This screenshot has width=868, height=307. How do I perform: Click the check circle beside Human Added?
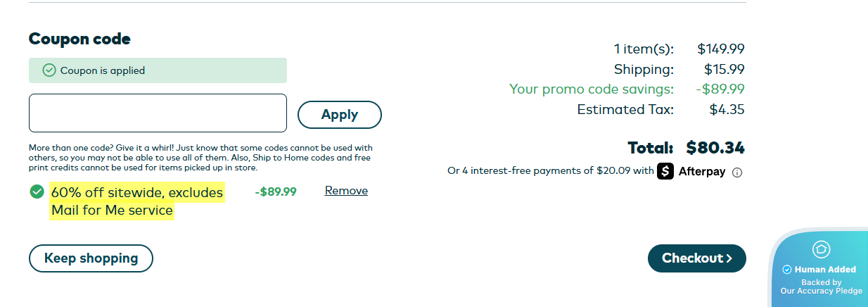(787, 270)
